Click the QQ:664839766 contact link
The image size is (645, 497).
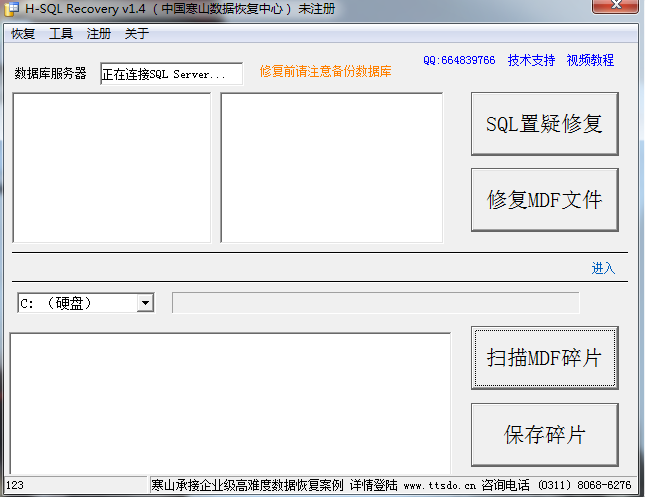pos(459,60)
